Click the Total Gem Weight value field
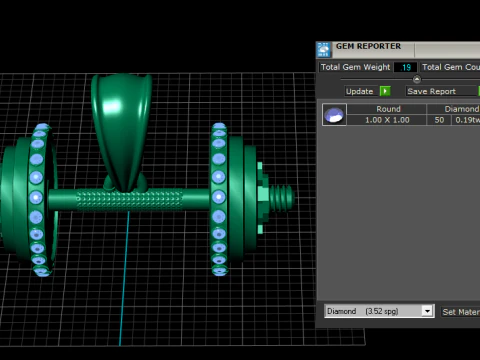 [x=405, y=67]
